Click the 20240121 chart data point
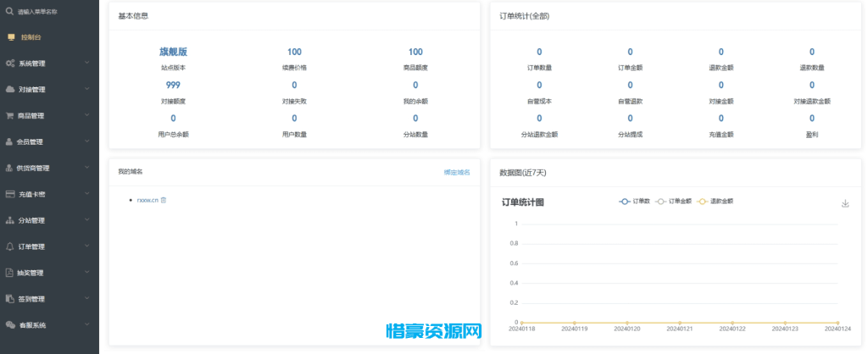Image resolution: width=868 pixels, height=354 pixels. [680, 323]
